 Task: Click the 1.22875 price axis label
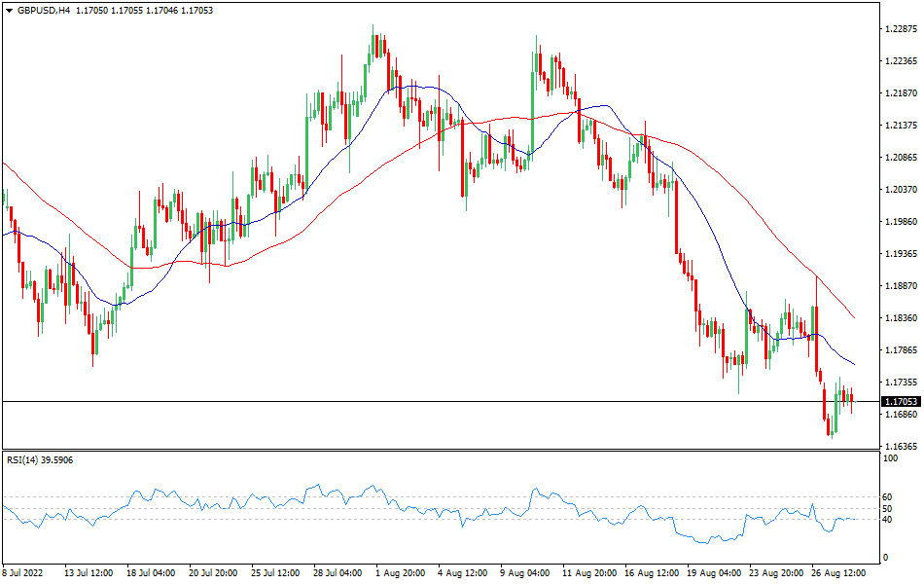[900, 29]
